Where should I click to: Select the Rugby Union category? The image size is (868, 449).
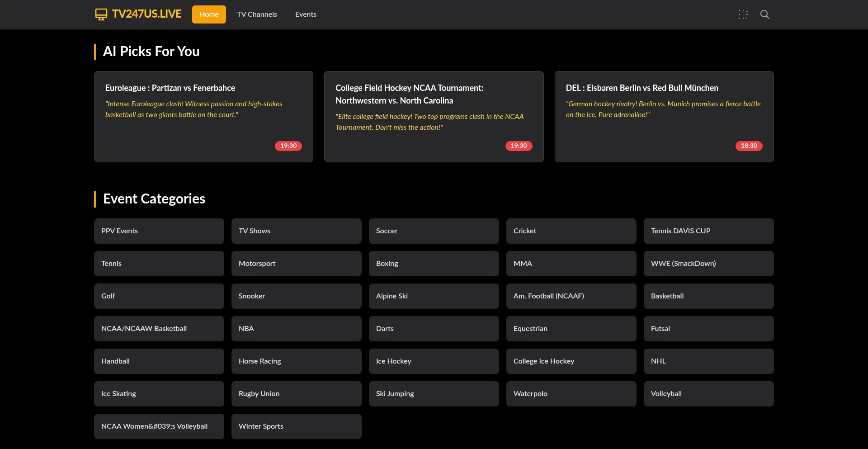pyautogui.click(x=296, y=394)
